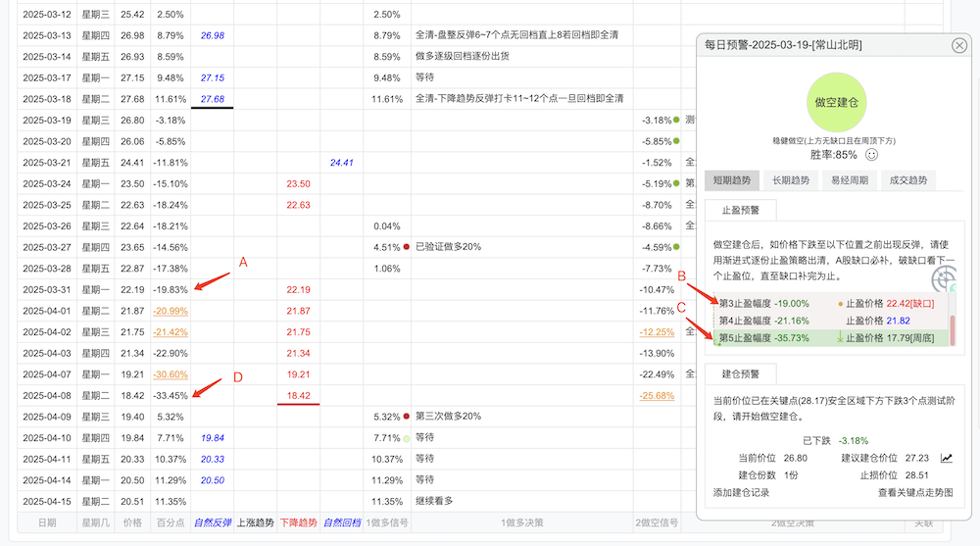This screenshot has height=546, width=980.
Task: Open 查看关键点走势图 link
Action: (x=915, y=492)
